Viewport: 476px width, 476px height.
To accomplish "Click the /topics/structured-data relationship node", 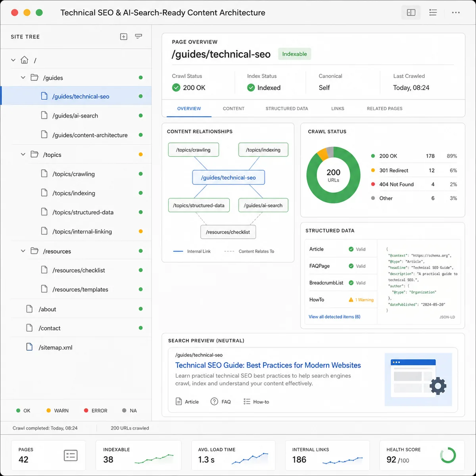I will pos(199,205).
